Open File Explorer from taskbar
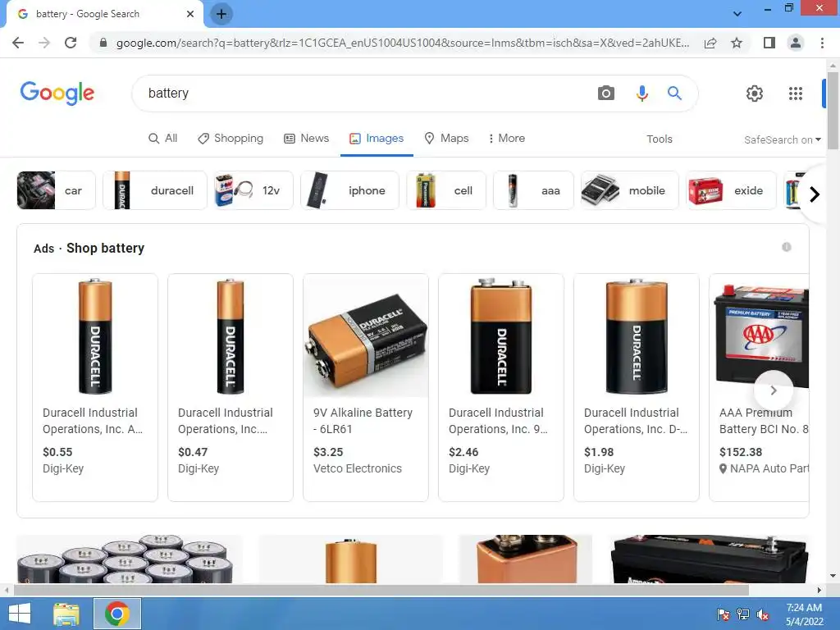The width and height of the screenshot is (840, 630). (x=66, y=614)
